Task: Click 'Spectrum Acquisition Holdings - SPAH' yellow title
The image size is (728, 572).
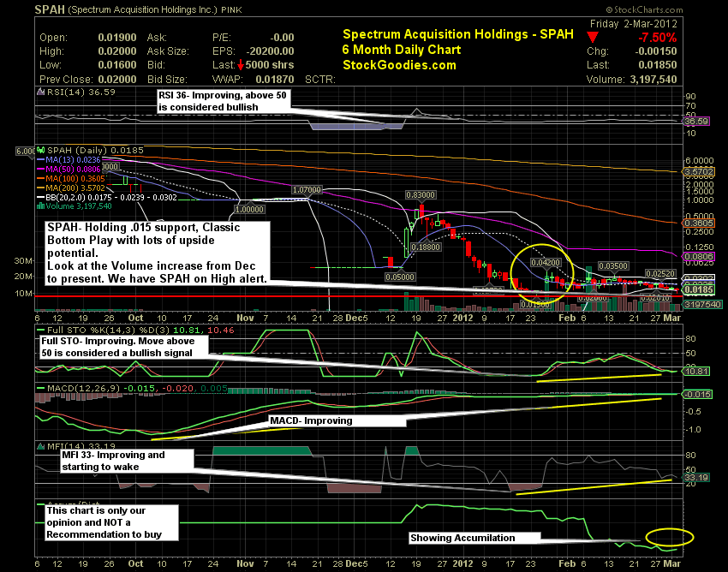Action: coord(458,34)
